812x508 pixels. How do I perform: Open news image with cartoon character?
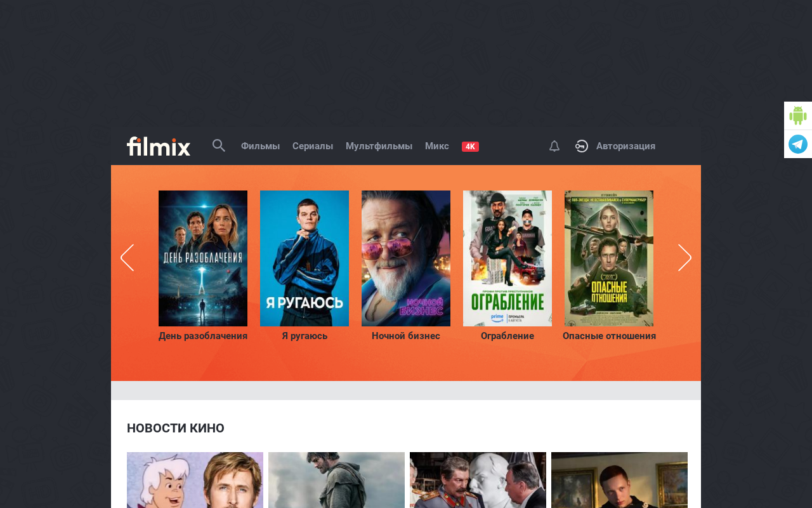point(195,480)
